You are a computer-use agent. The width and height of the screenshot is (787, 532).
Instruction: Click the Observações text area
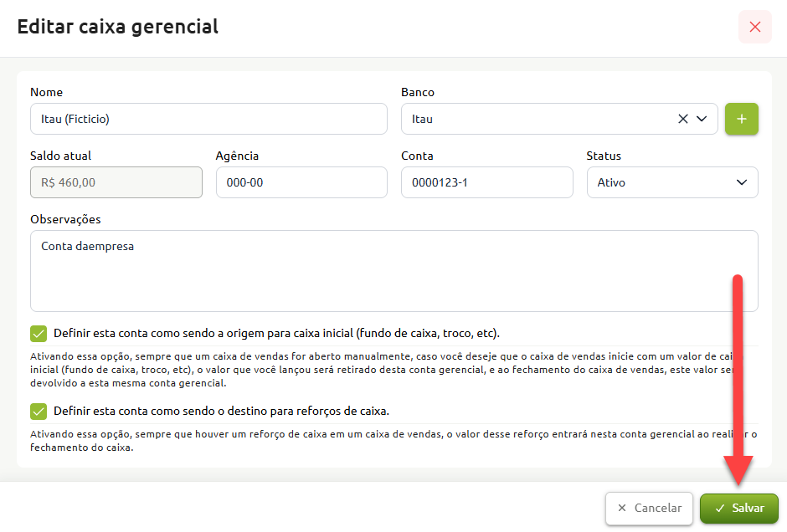point(394,271)
